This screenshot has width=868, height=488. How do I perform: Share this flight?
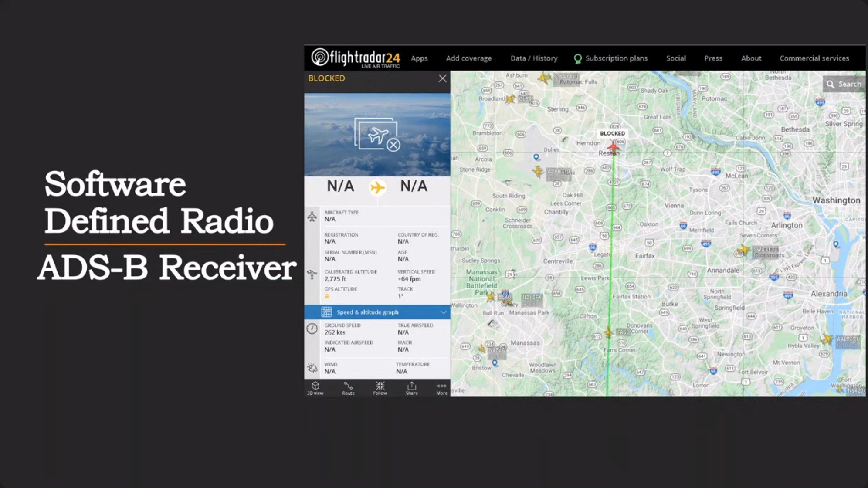[412, 388]
